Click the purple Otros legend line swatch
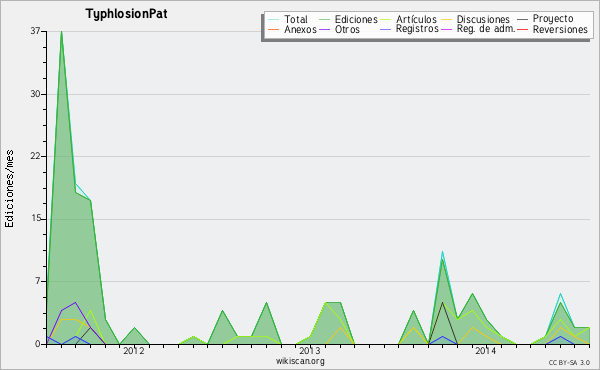Image resolution: width=600 pixels, height=370 pixels. point(324,29)
